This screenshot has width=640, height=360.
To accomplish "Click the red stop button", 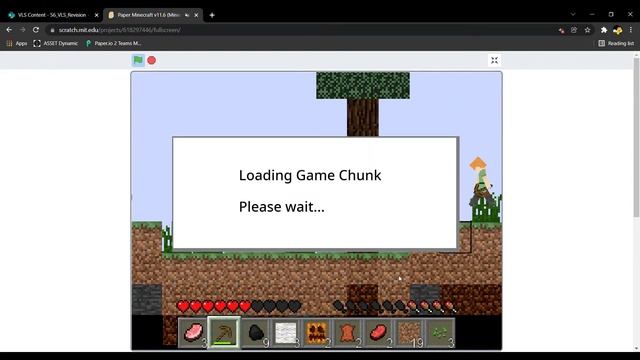I will (x=151, y=60).
